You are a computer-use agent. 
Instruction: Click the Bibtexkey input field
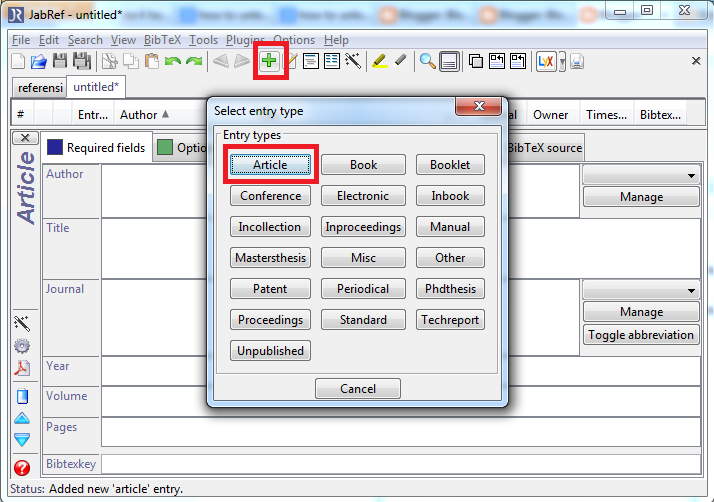[401, 464]
